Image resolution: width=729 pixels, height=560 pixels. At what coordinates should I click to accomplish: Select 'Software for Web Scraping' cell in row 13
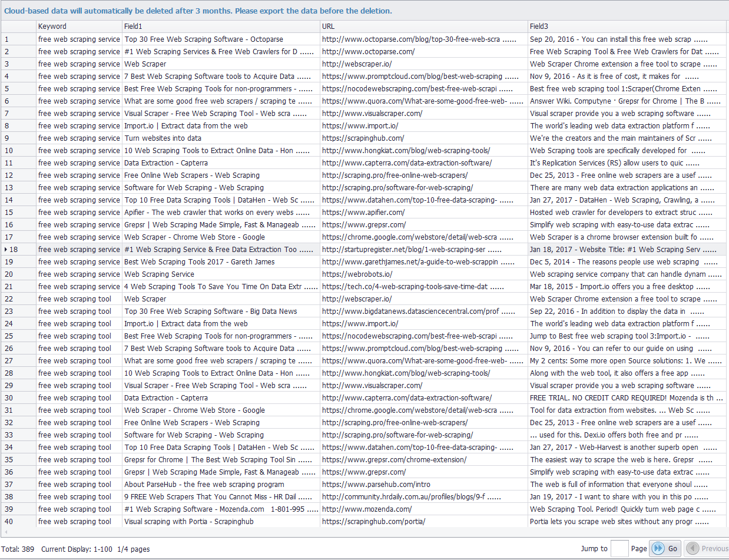(x=221, y=188)
